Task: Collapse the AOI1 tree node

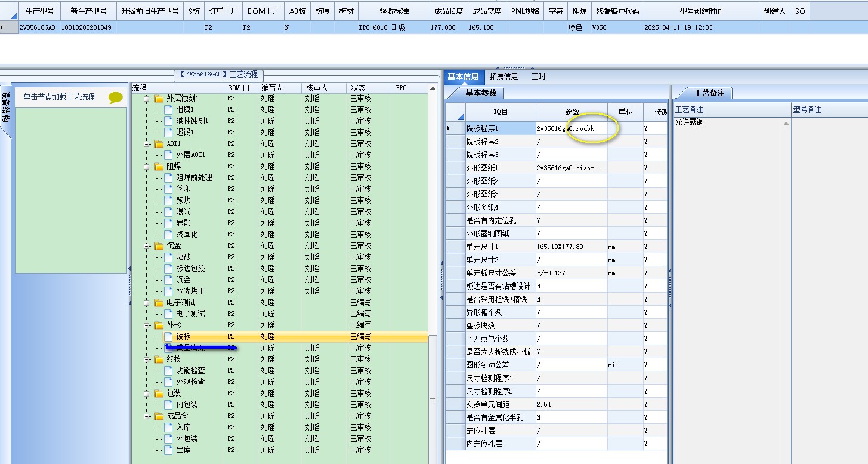Action: point(147,143)
